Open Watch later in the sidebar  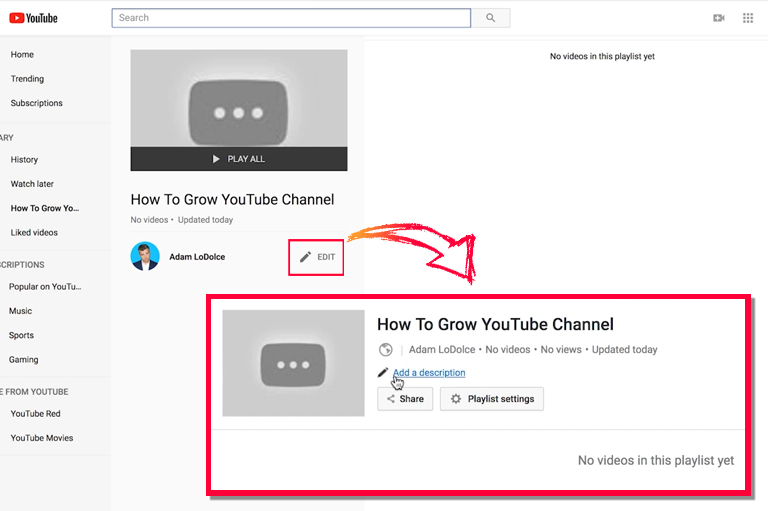(x=32, y=184)
